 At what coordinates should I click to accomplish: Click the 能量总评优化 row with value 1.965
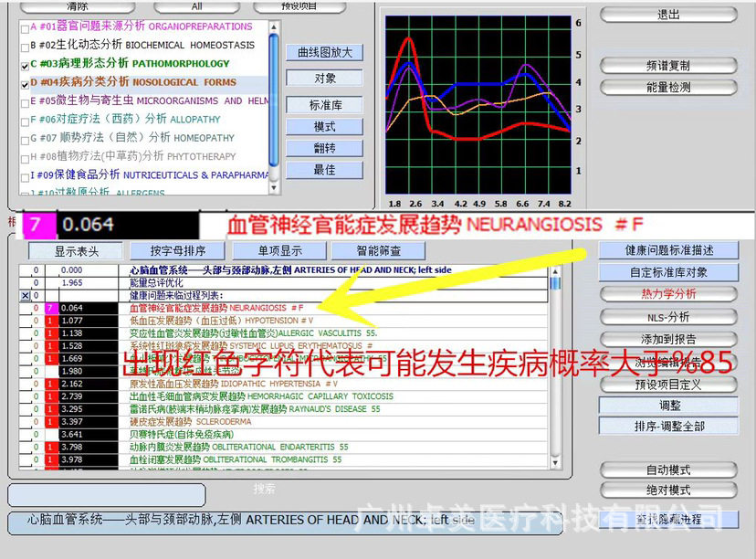click(x=283, y=282)
